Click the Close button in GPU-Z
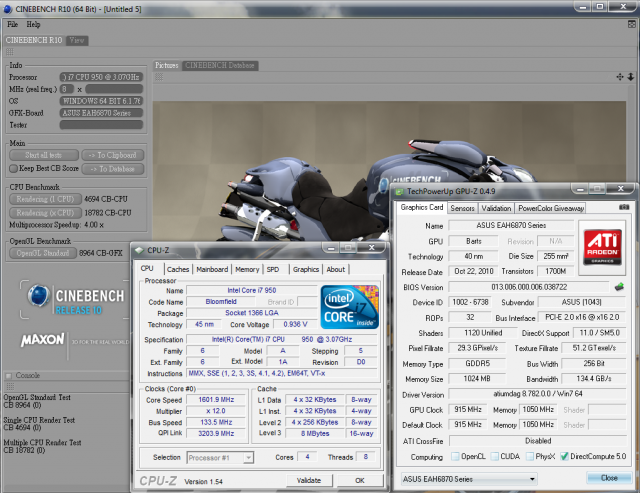 click(609, 477)
